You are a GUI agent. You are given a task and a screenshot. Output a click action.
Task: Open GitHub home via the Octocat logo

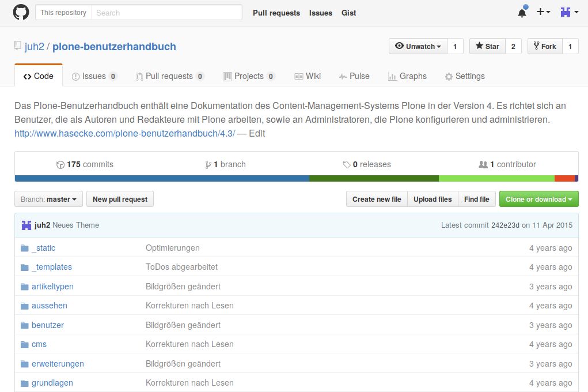tap(21, 12)
